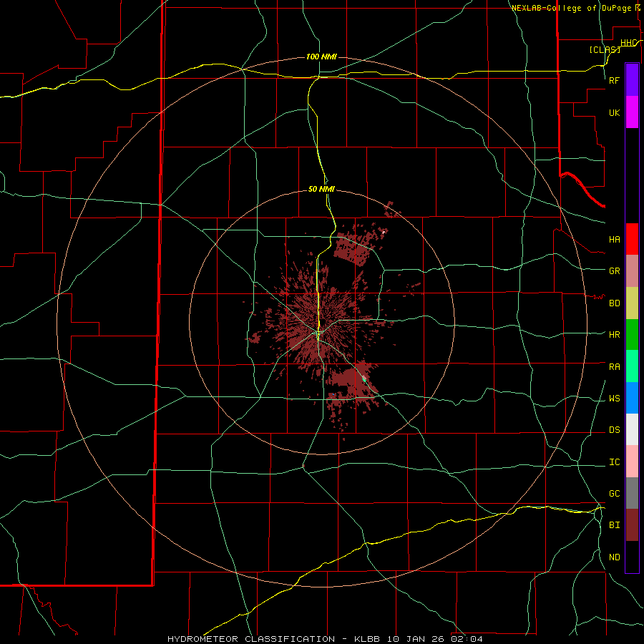Click the radar site where roads converge
Viewport: 644px width, 644px height.
[318, 332]
